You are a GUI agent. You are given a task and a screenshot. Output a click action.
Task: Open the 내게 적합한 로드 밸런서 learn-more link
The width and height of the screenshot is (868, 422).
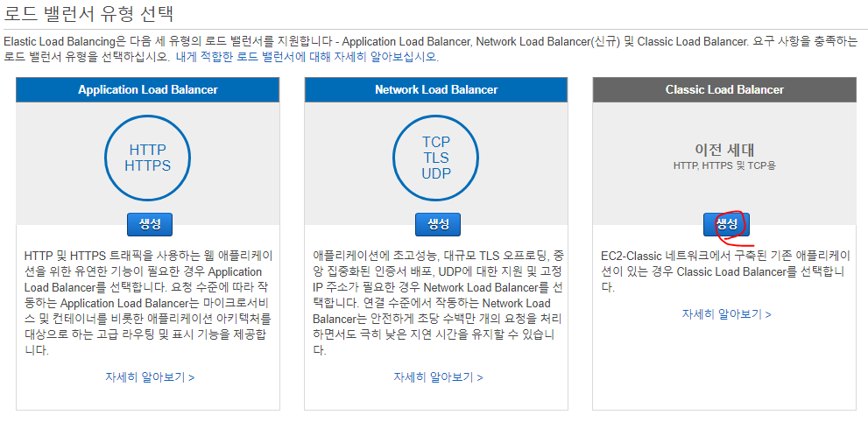pos(307,57)
